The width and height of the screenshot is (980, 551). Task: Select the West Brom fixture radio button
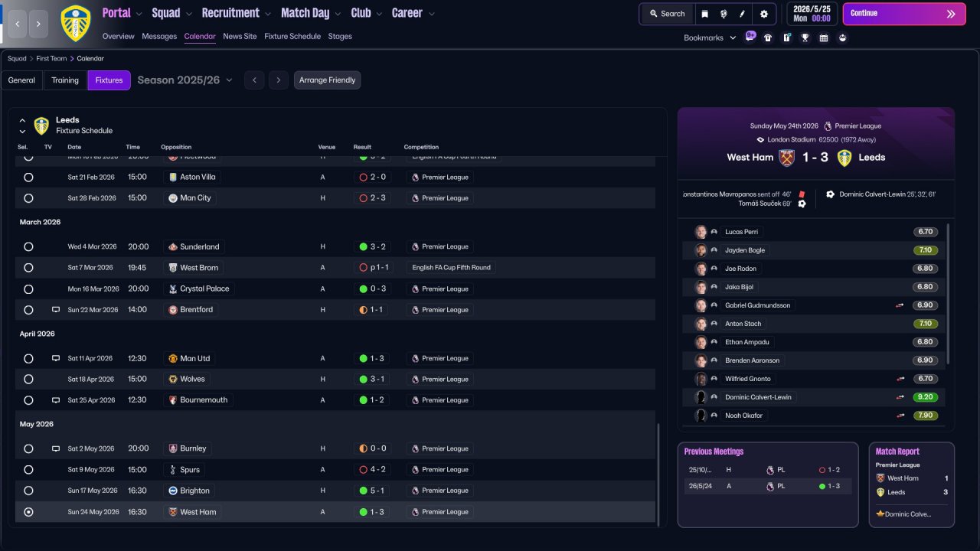click(28, 268)
